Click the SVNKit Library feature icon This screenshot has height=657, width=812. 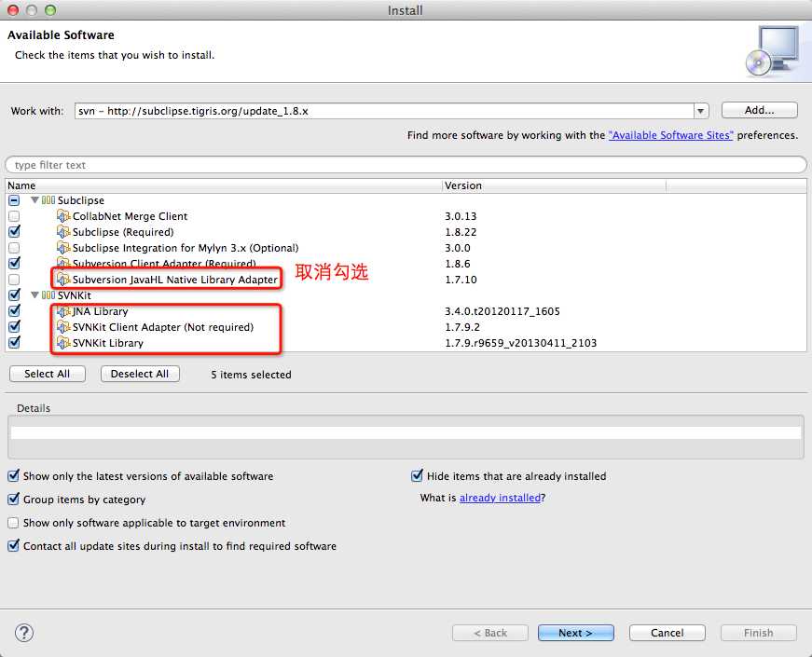(63, 343)
